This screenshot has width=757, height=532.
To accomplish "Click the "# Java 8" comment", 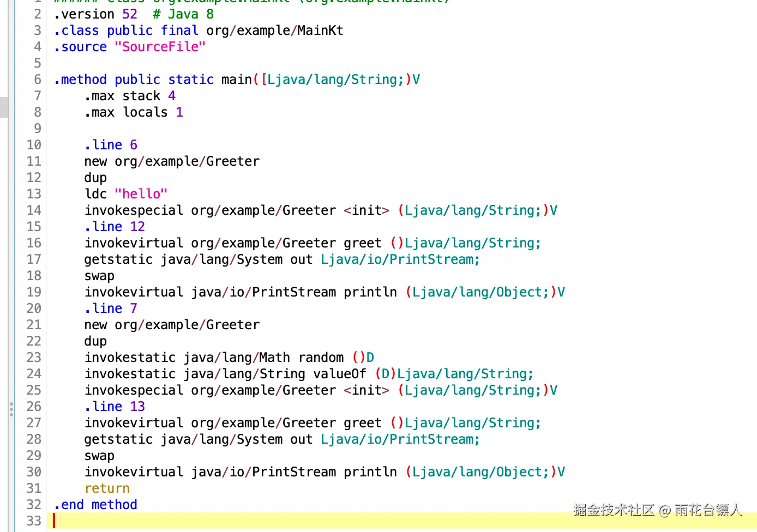I will point(183,14).
